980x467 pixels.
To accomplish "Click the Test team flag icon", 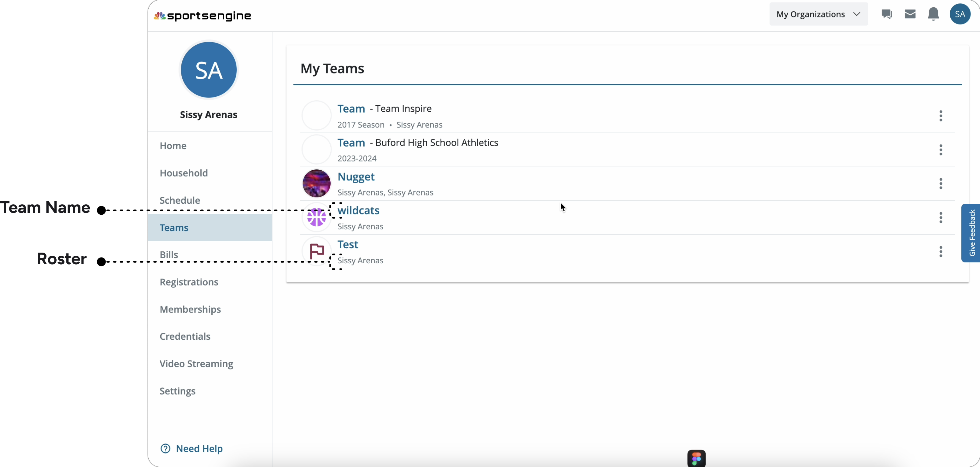I will pos(317,251).
